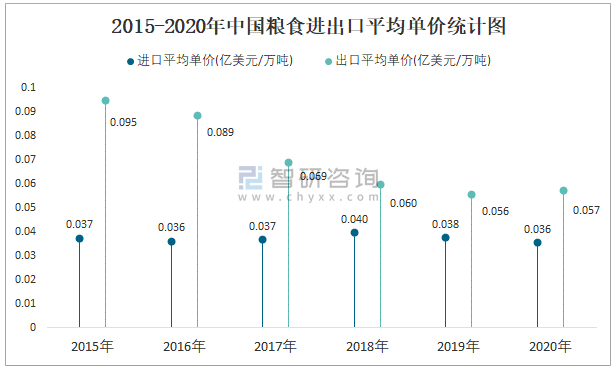The height and width of the screenshot is (370, 616).
Task: Click the teal 出口平均单价 legend dot
Action: coord(328,62)
